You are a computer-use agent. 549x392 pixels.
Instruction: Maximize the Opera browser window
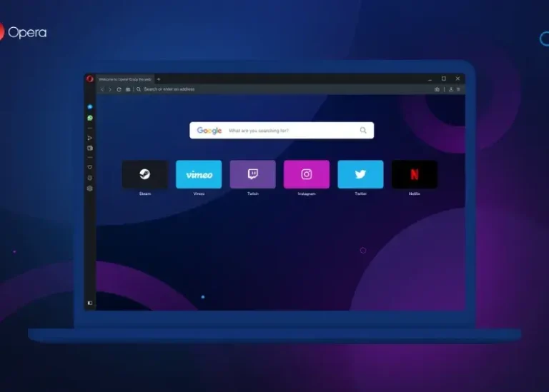tap(444, 79)
